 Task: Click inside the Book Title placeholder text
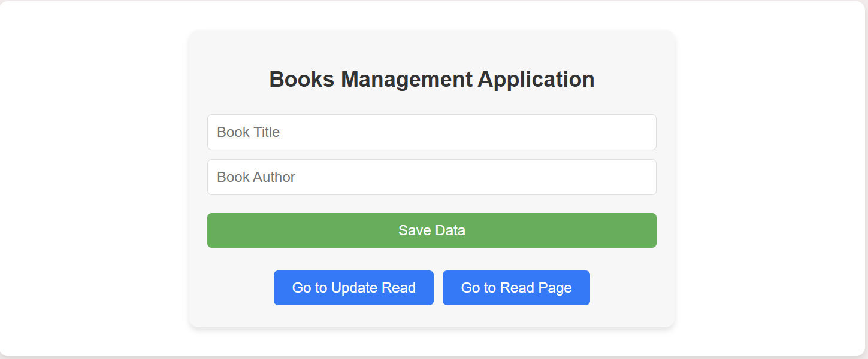tap(249, 132)
